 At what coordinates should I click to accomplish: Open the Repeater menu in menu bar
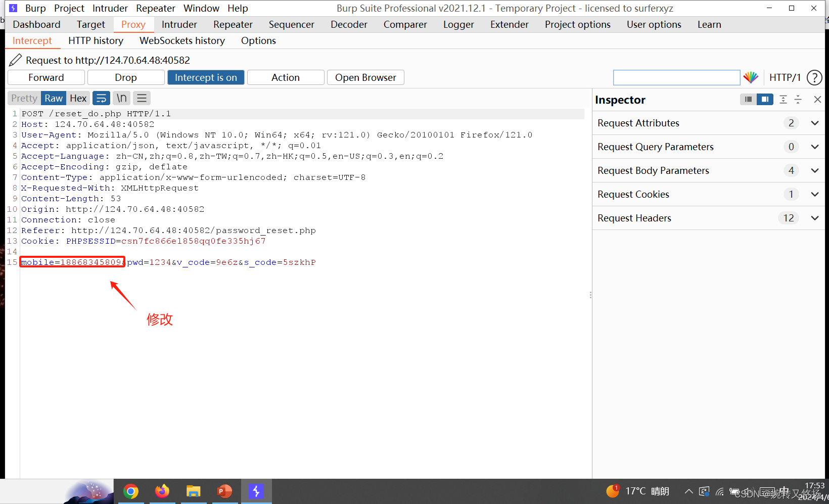point(156,8)
